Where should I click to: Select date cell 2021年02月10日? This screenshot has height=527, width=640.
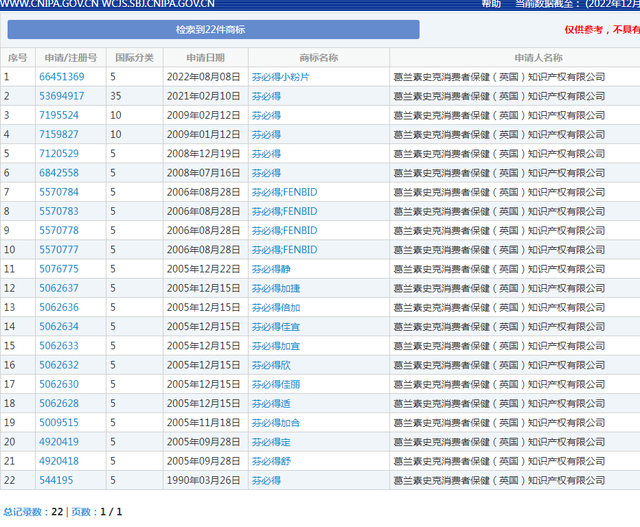[203, 96]
